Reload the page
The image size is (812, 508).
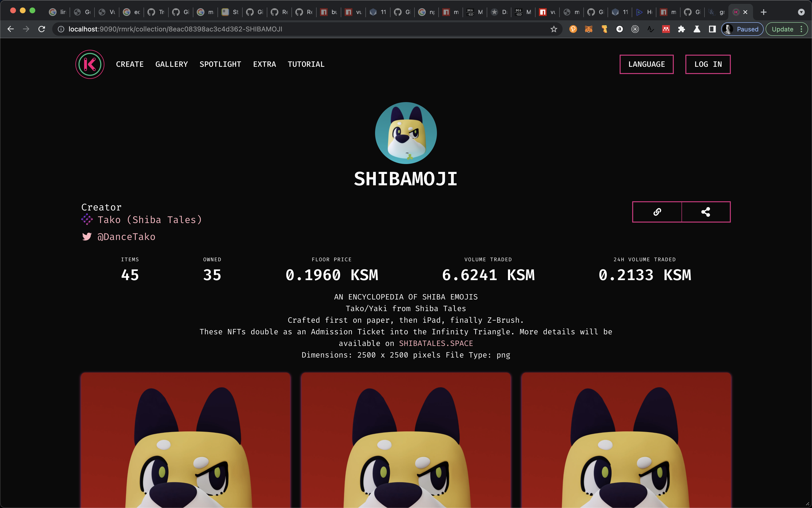[42, 29]
